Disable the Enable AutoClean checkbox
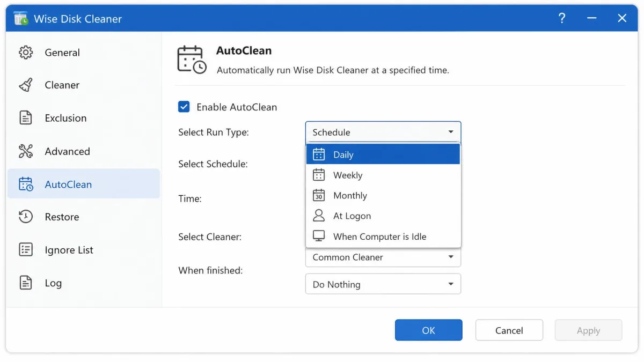The image size is (644, 362). (x=184, y=107)
